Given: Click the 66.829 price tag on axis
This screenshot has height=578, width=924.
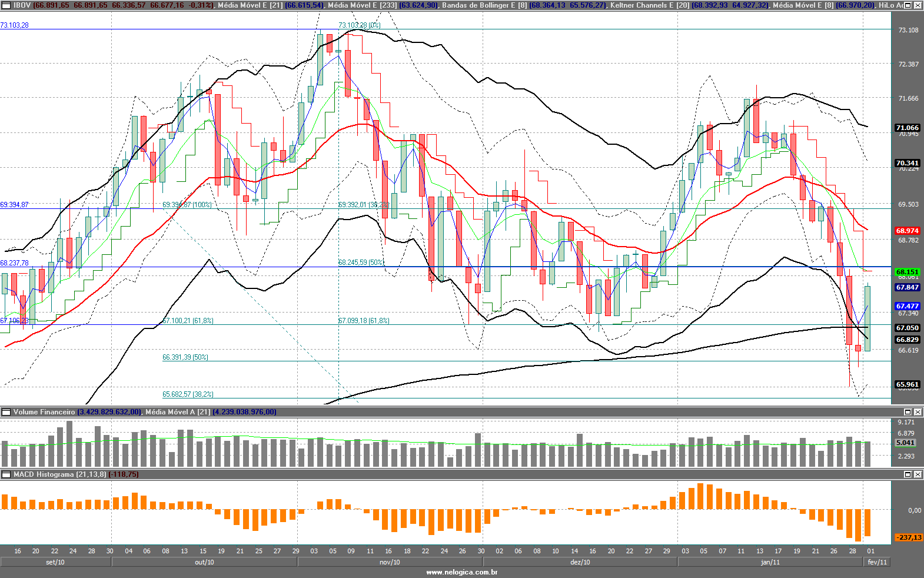Looking at the screenshot, I should [907, 340].
